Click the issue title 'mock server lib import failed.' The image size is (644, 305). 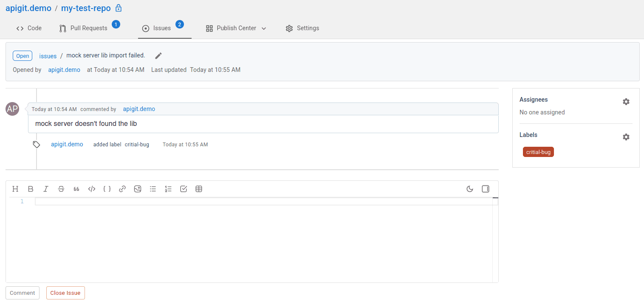pos(106,56)
